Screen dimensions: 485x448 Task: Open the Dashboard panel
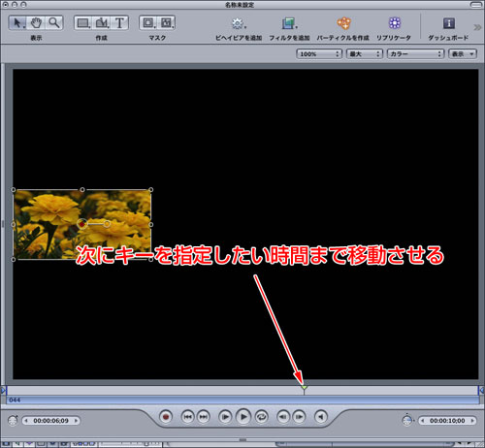point(448,23)
